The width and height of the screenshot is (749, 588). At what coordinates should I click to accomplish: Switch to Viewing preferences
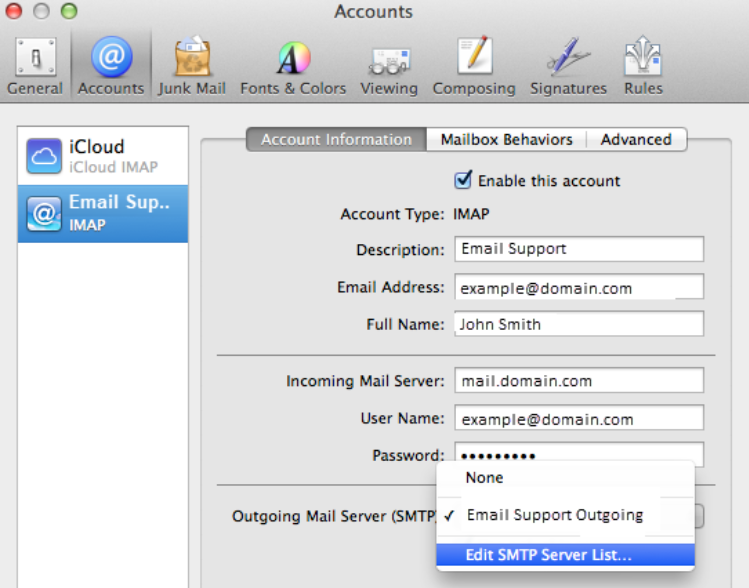389,67
